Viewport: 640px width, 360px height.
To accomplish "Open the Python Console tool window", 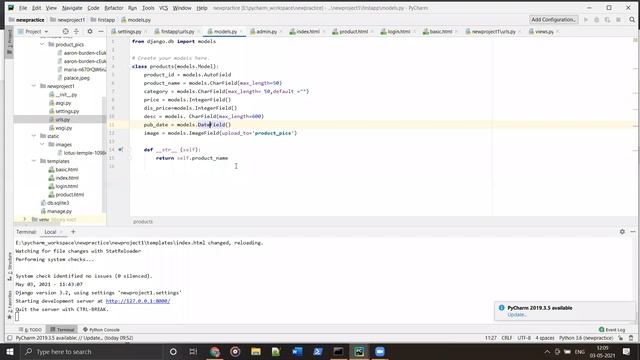I will point(101,329).
